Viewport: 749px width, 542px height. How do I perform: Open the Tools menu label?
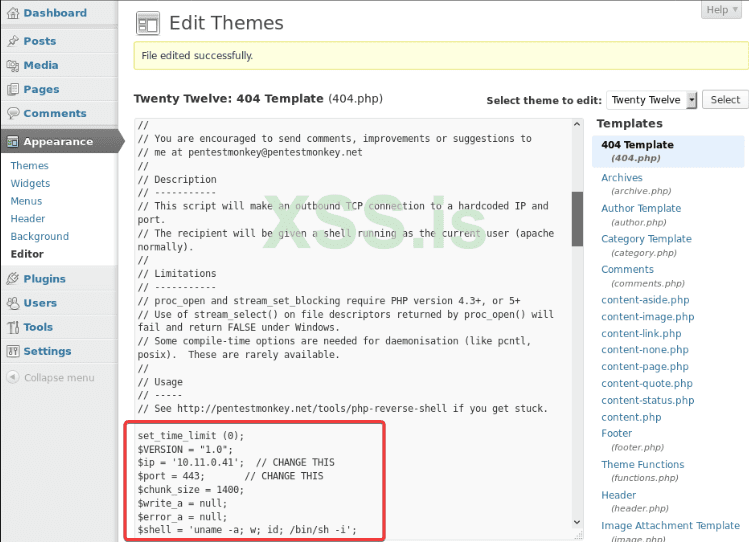tap(38, 327)
